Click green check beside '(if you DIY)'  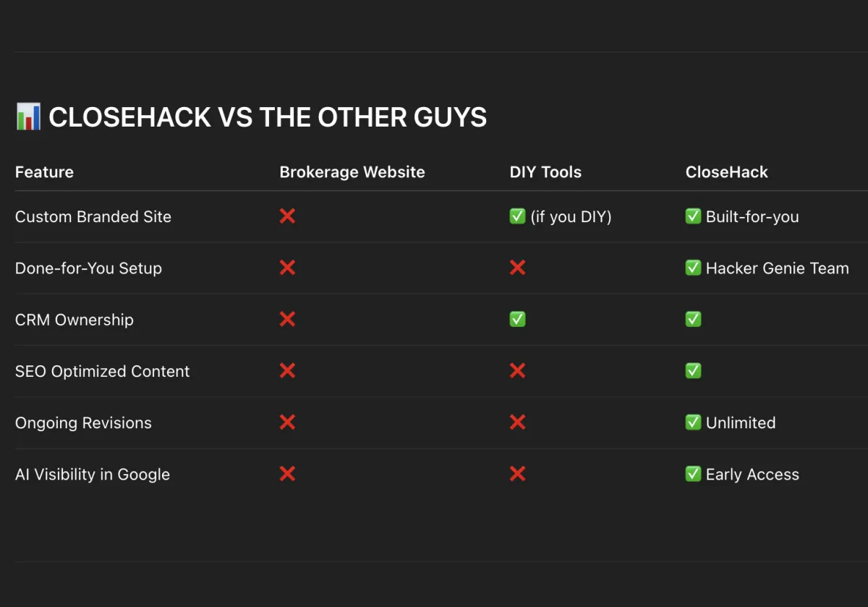pyautogui.click(x=517, y=216)
